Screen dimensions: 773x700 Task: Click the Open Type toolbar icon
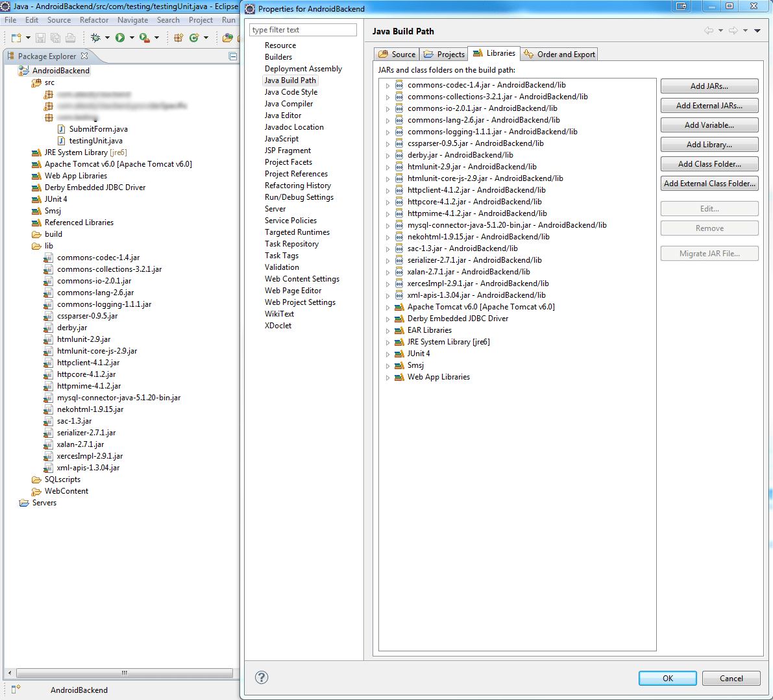tap(227, 38)
